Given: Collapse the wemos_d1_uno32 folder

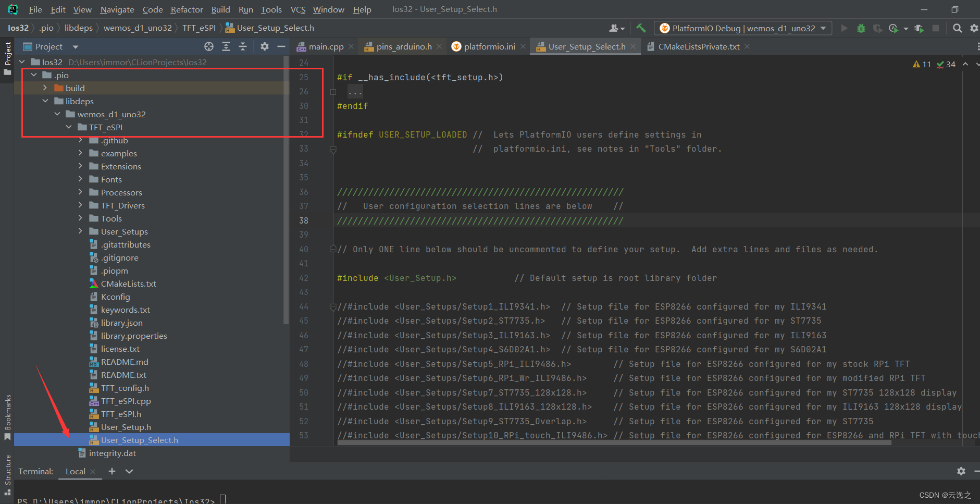Looking at the screenshot, I should coord(57,114).
